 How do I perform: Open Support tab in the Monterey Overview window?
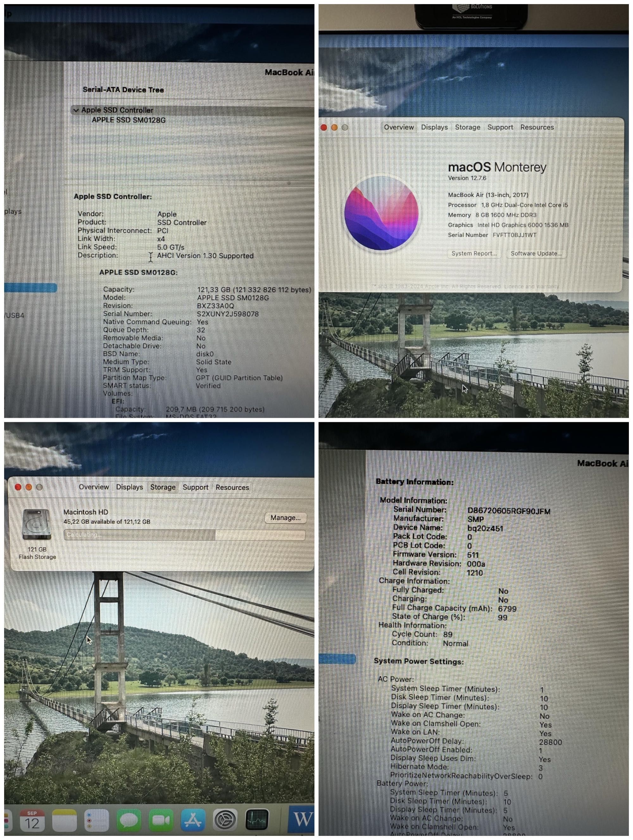pyautogui.click(x=500, y=127)
